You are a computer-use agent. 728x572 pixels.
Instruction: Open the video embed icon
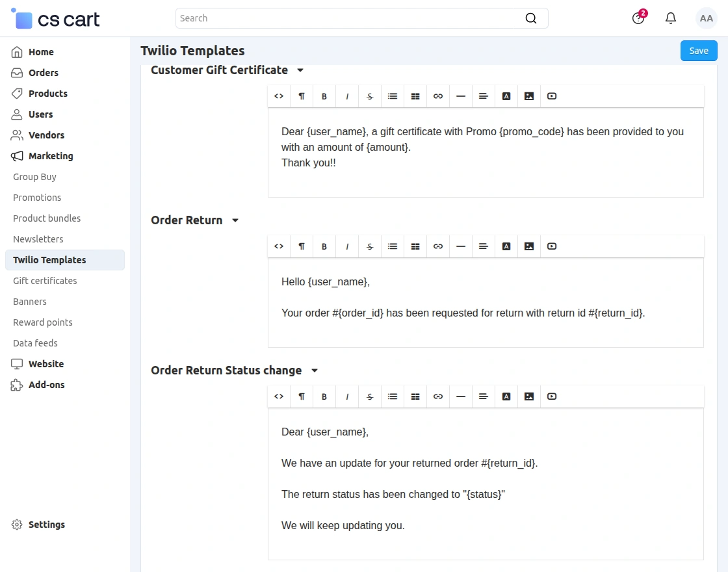(x=551, y=96)
